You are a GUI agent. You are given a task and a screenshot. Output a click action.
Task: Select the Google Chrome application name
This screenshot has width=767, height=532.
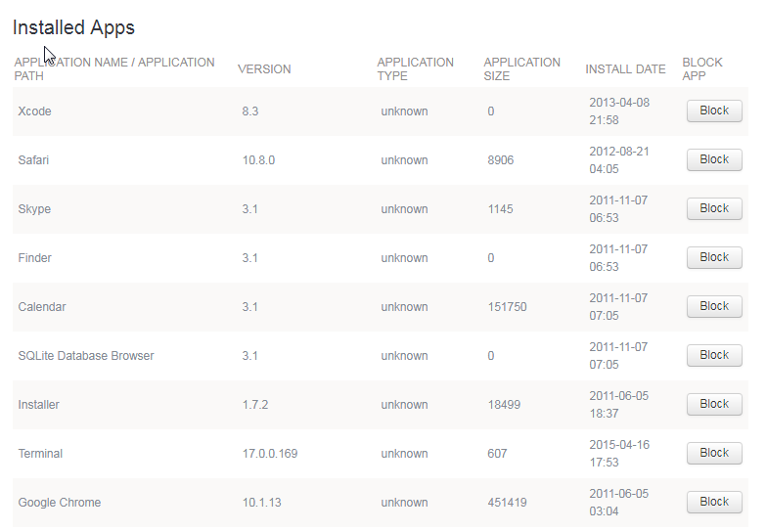coord(59,503)
